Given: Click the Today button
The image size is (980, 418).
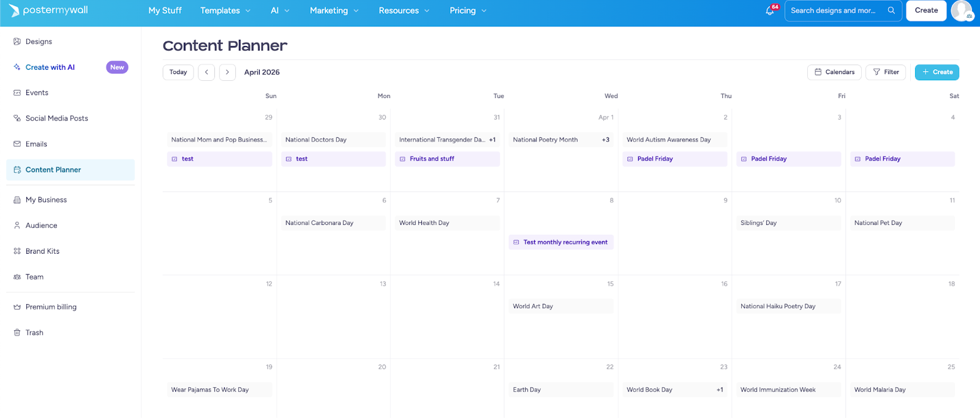Looking at the screenshot, I should pyautogui.click(x=178, y=72).
